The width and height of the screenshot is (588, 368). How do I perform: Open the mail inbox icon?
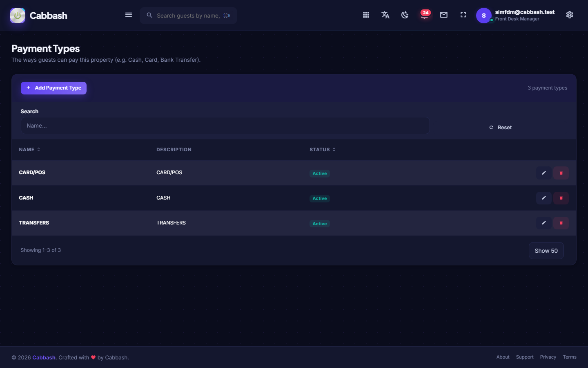point(444,15)
